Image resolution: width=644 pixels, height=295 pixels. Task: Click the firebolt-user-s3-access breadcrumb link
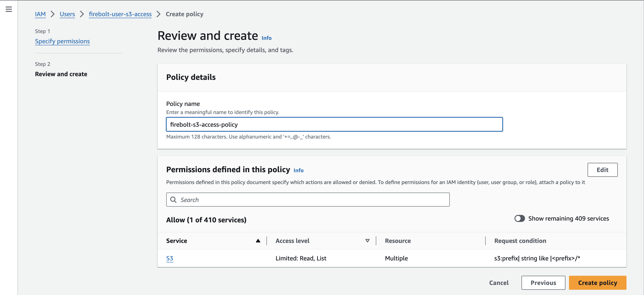point(121,14)
